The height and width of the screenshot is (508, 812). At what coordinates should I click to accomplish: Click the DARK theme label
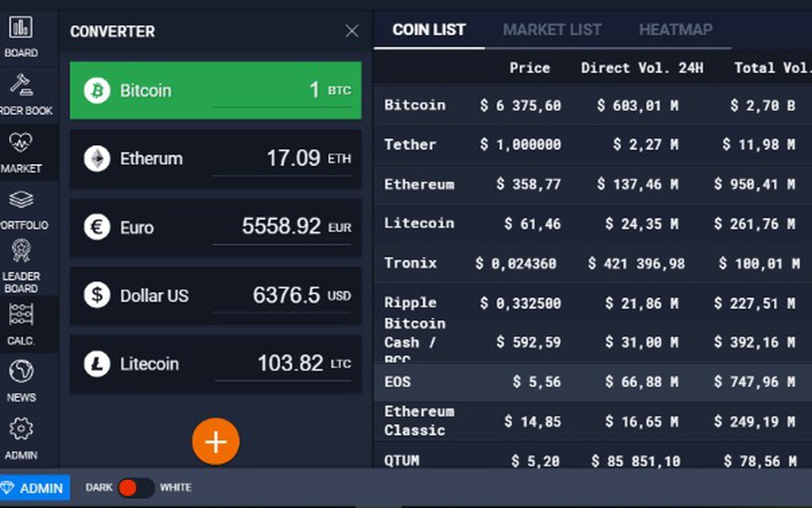[x=99, y=488]
